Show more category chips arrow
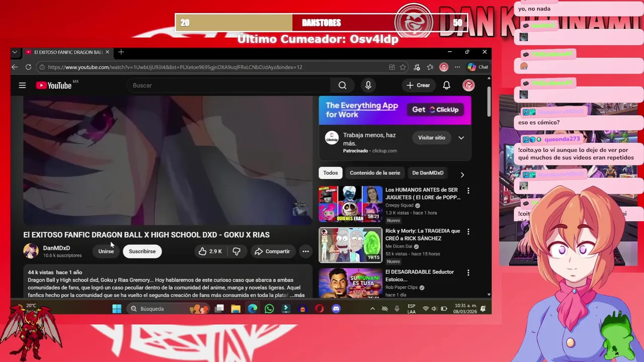The image size is (644, 362). coord(462,174)
